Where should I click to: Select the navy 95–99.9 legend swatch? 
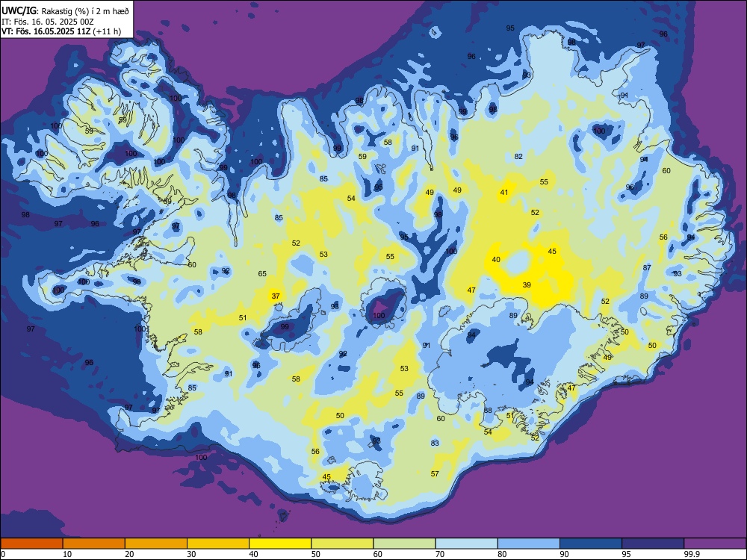click(653, 544)
